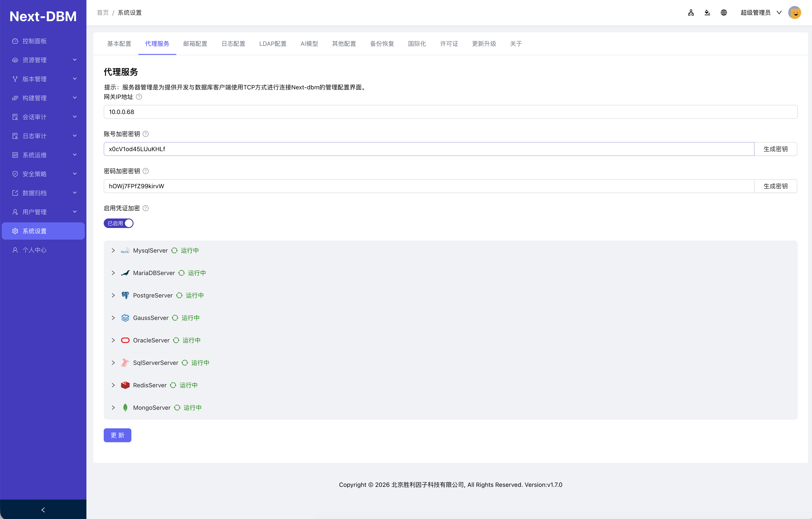Open the 许可证 tab
This screenshot has height=519, width=812.
point(449,44)
